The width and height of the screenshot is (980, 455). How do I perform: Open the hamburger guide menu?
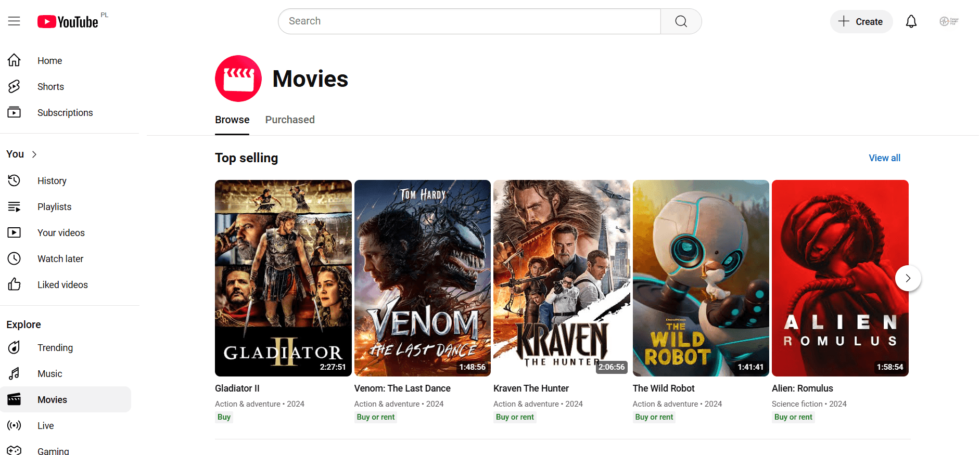[x=14, y=21]
